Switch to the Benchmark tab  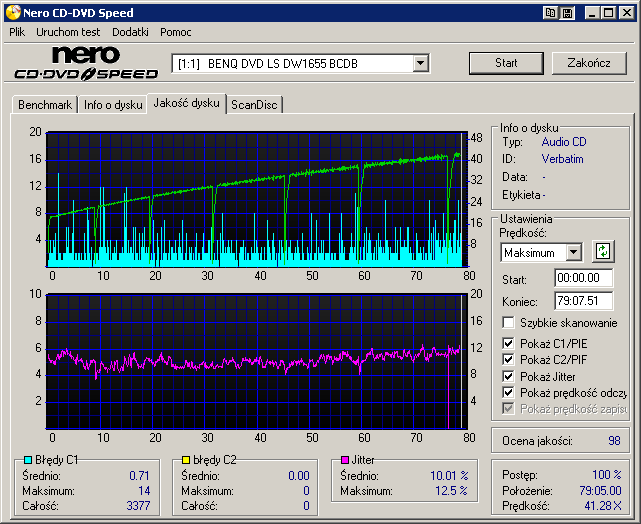pos(45,105)
